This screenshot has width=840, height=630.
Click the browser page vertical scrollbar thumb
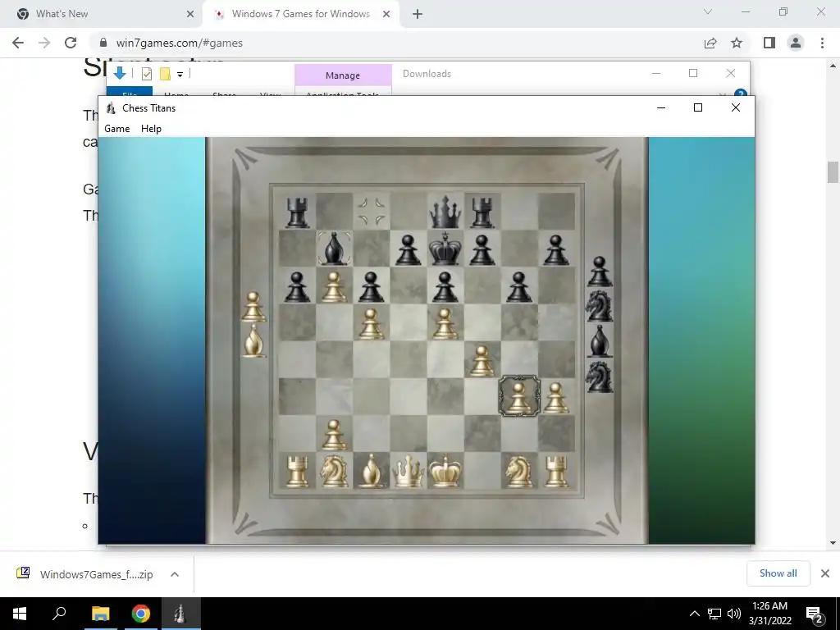click(x=833, y=172)
